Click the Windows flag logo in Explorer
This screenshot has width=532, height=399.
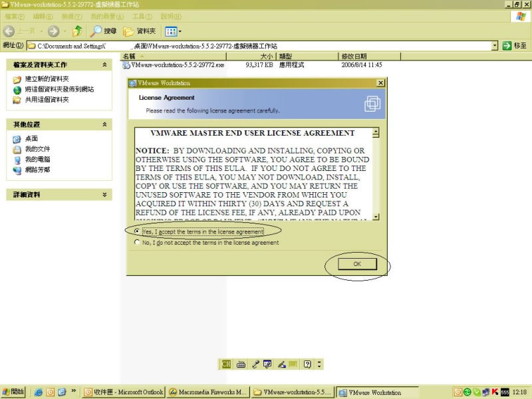521,16
